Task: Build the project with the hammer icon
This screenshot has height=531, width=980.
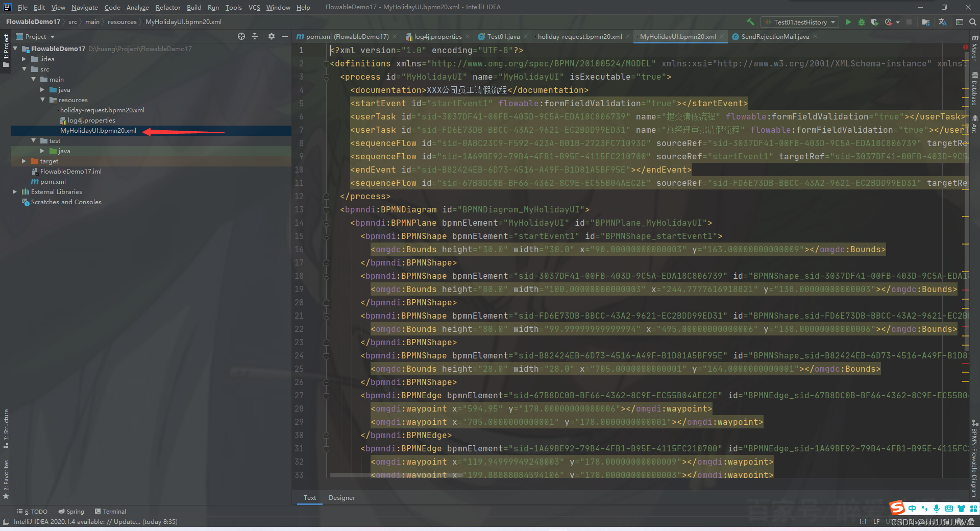Action: (750, 22)
